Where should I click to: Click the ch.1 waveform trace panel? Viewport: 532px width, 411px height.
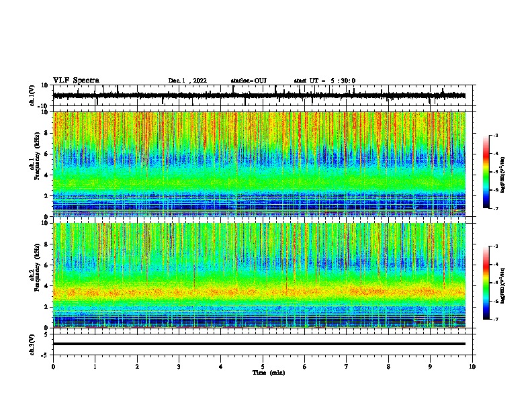(x=263, y=95)
